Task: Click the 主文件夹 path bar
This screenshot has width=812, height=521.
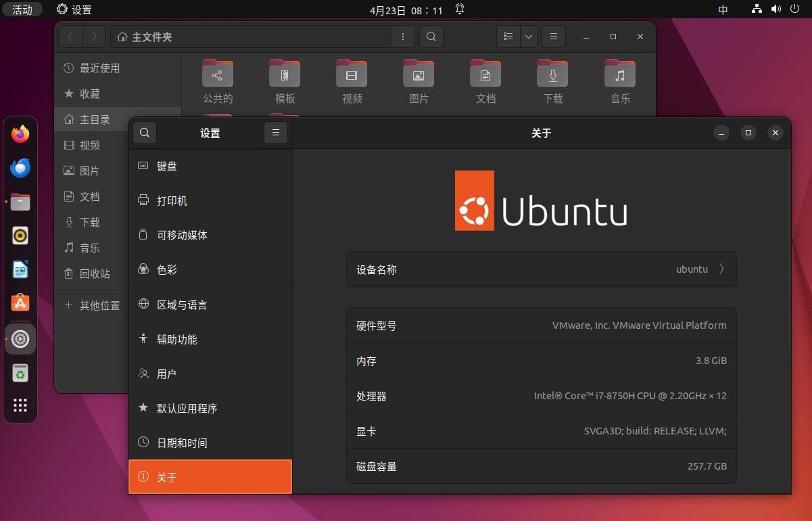Action: click(250, 37)
